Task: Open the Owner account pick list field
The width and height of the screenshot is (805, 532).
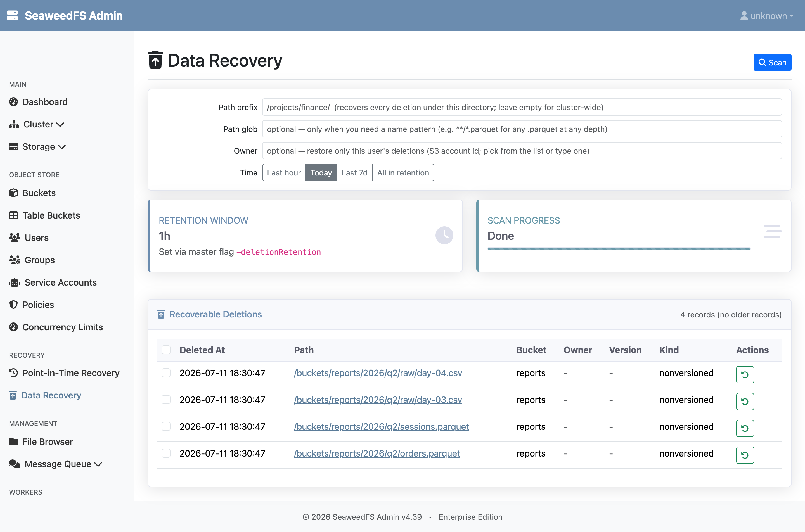Action: point(522,151)
